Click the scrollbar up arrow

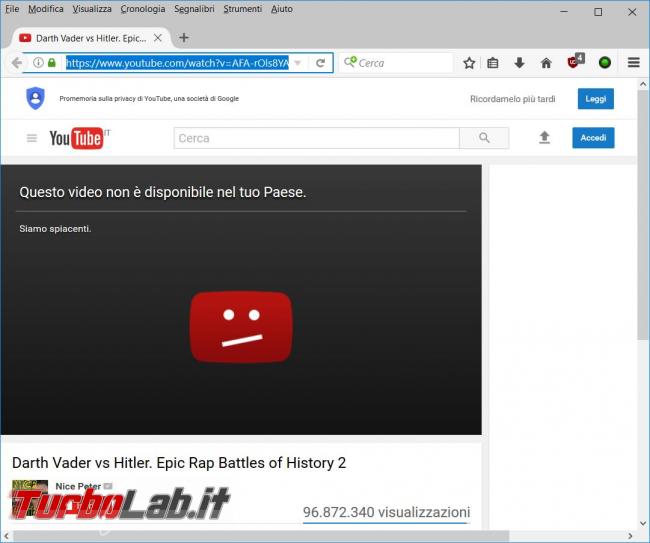click(643, 84)
